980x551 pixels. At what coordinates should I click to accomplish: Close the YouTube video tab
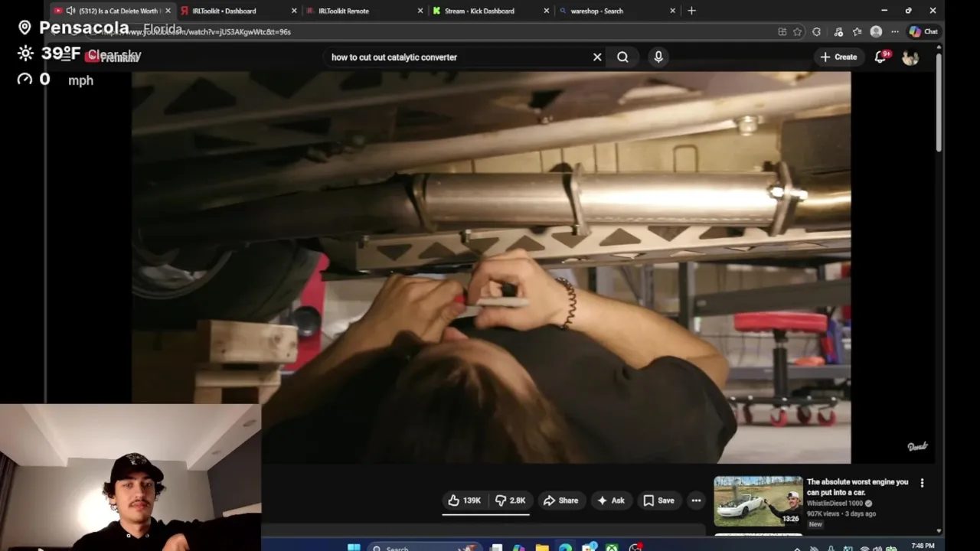click(x=168, y=11)
